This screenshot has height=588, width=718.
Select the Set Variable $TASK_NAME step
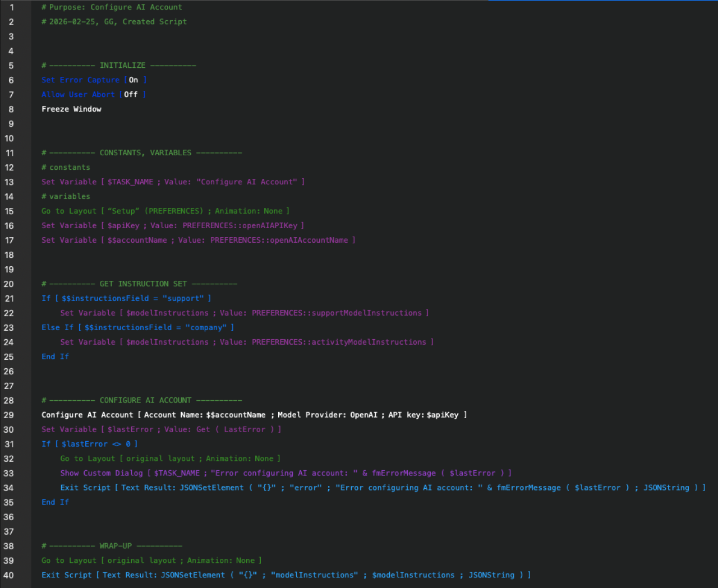(173, 182)
